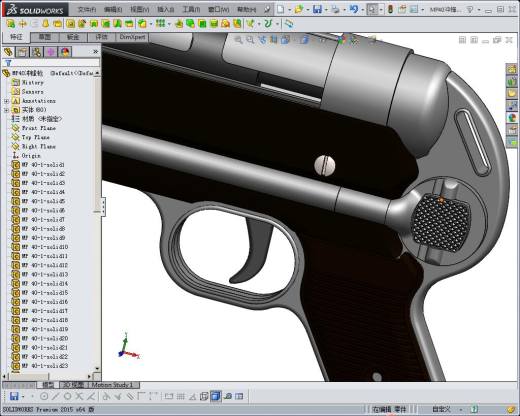Viewport: 520px width, 416px height.
Task: Select MP 40-1-solid5 in feature tree
Action: click(43, 201)
